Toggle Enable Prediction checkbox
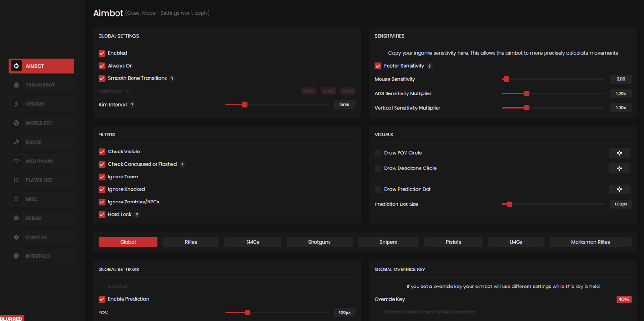The height and width of the screenshot is (321, 644). (102, 299)
